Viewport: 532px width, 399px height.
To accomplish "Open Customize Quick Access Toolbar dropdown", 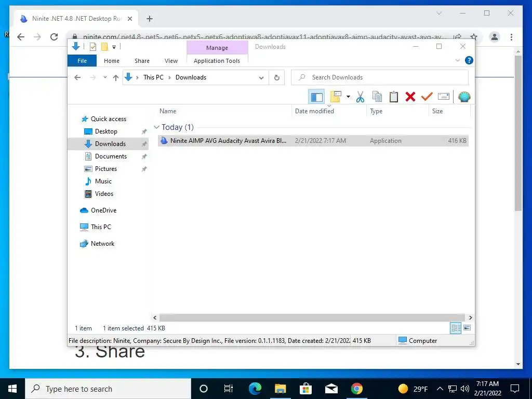I will (x=114, y=47).
